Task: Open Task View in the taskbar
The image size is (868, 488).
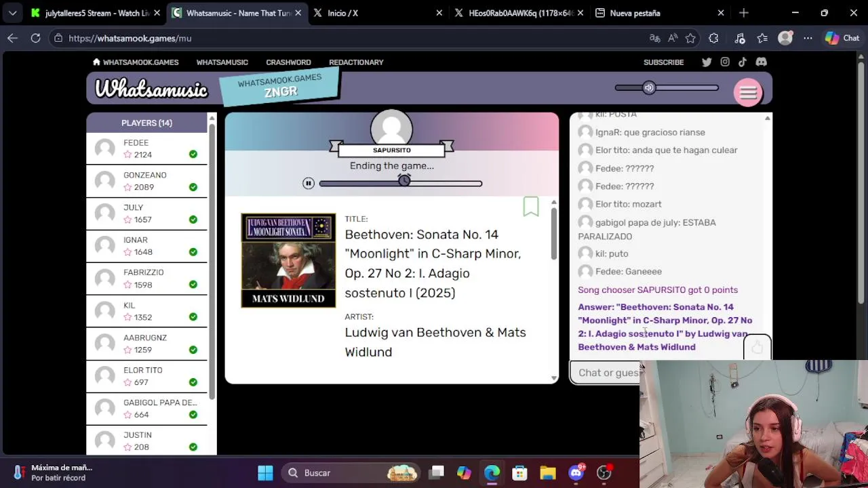Action: 437,472
